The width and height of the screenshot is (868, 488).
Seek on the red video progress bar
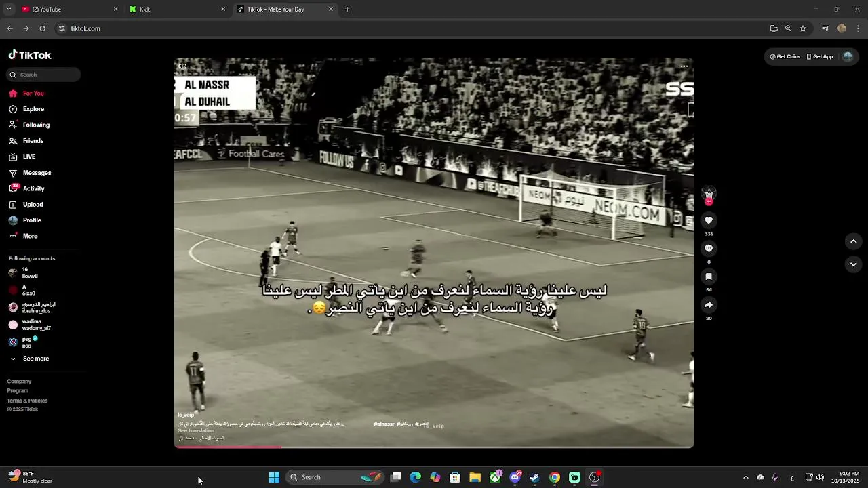tap(434, 447)
